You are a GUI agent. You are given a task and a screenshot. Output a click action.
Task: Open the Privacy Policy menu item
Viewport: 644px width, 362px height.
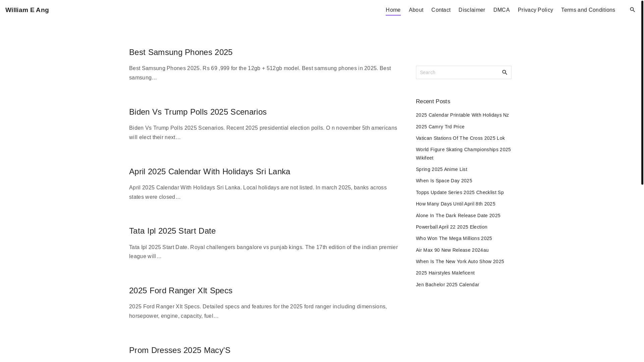[535, 10]
